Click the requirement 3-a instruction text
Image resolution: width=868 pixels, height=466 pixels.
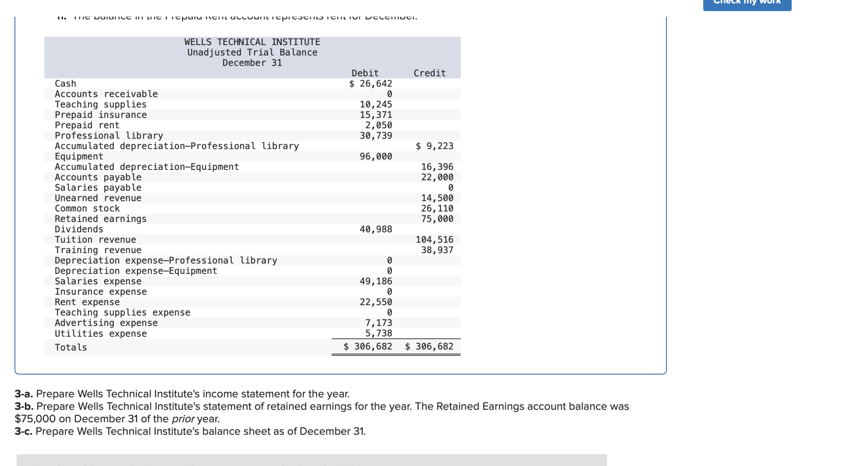(x=182, y=394)
